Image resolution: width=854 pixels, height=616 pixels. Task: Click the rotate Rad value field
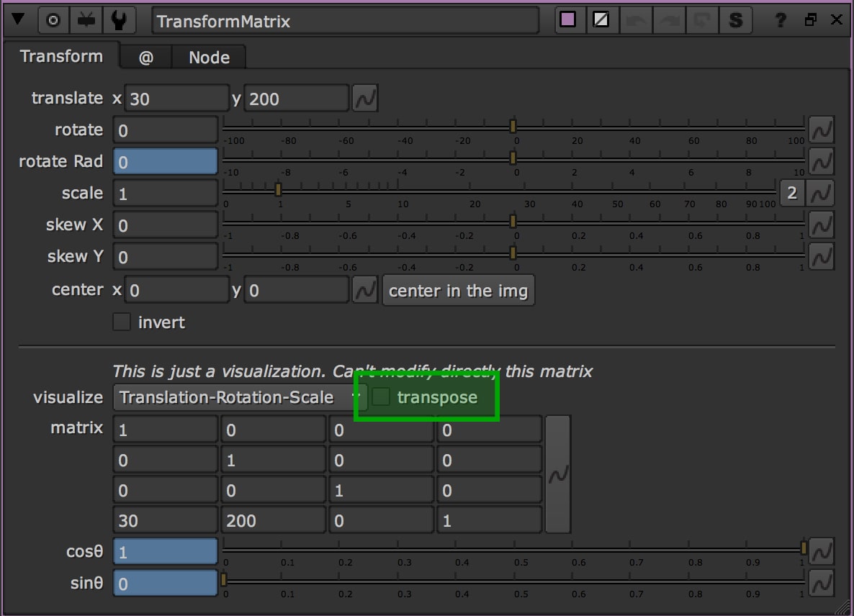click(165, 162)
